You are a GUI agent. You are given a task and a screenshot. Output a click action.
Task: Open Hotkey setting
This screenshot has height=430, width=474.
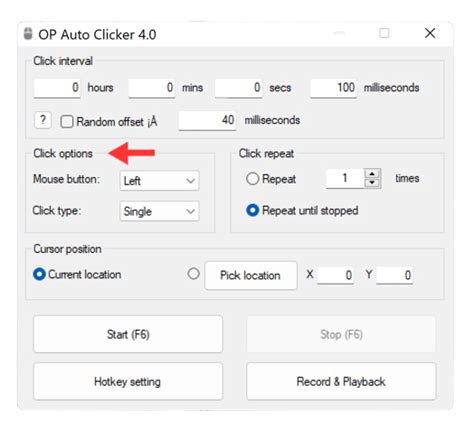(128, 381)
